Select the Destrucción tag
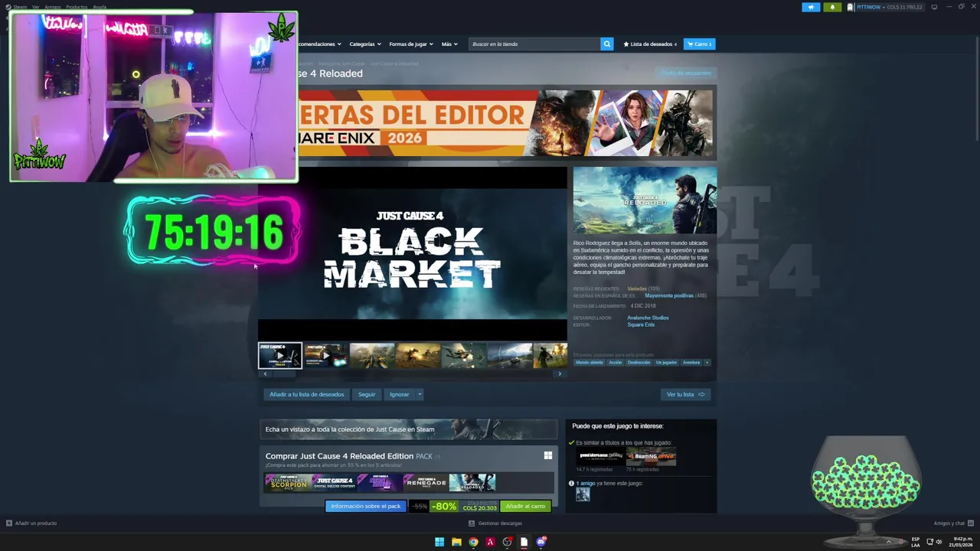980x551 pixels. pyautogui.click(x=639, y=362)
